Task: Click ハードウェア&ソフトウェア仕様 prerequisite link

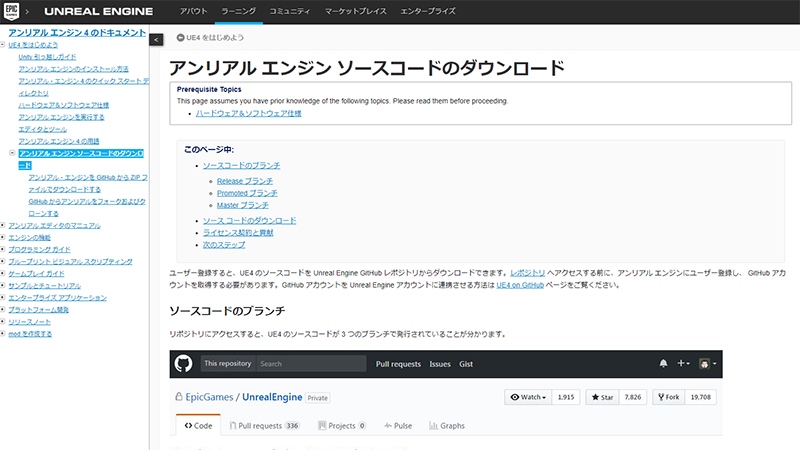Action: 248,113
